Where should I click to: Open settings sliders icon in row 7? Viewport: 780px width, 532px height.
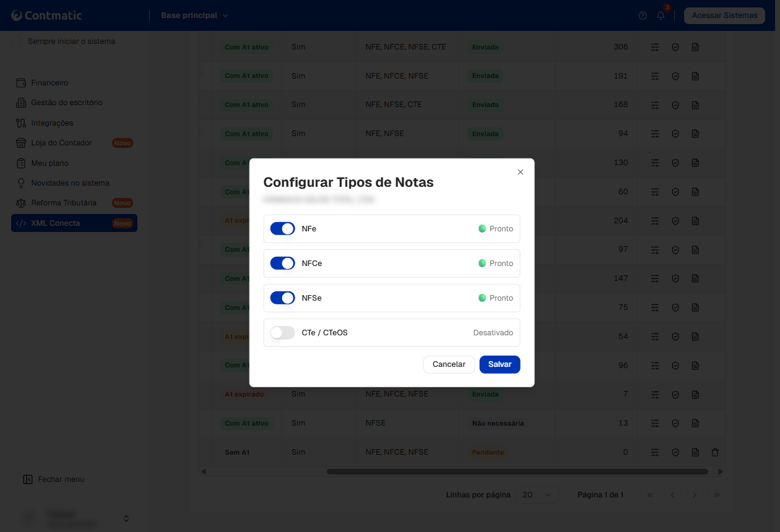point(655,394)
